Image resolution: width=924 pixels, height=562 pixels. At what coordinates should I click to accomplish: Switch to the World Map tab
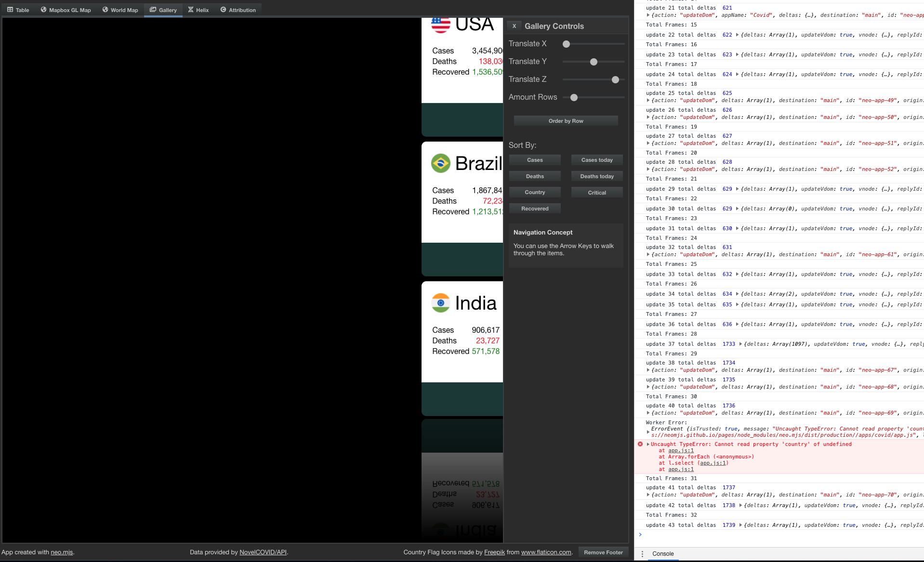click(120, 10)
